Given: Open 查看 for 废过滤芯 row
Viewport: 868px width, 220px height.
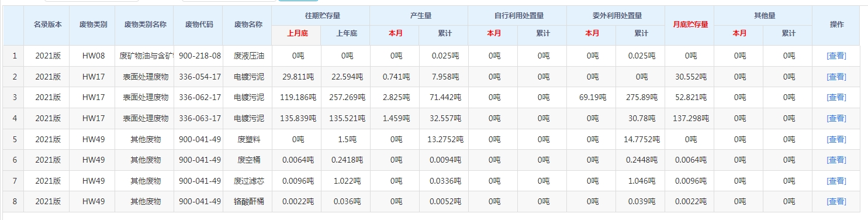Looking at the screenshot, I should point(836,181).
